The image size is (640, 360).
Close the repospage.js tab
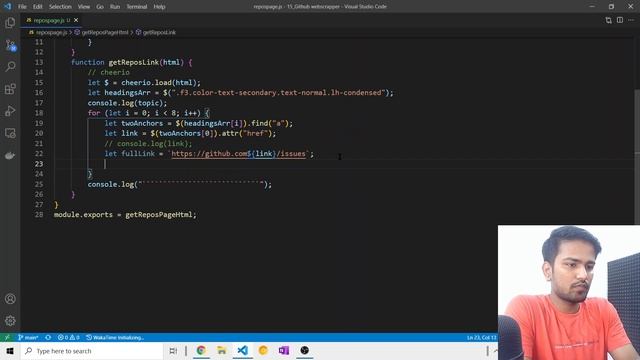[x=76, y=20]
